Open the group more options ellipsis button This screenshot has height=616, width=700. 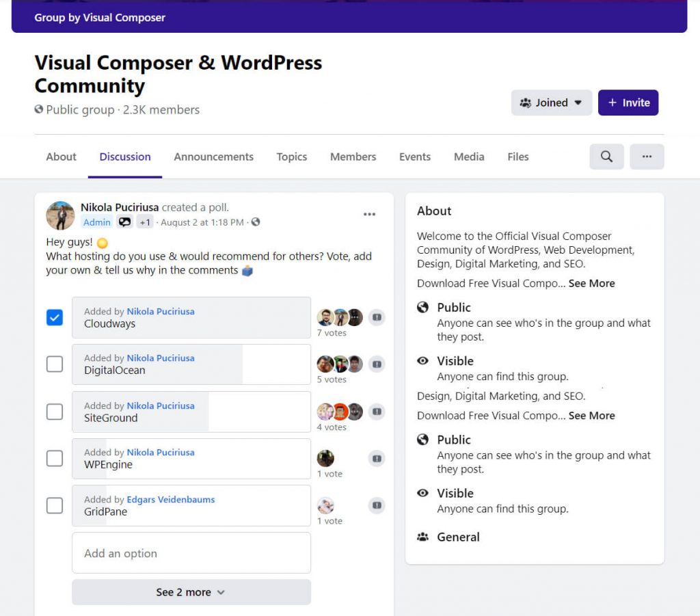[647, 157]
